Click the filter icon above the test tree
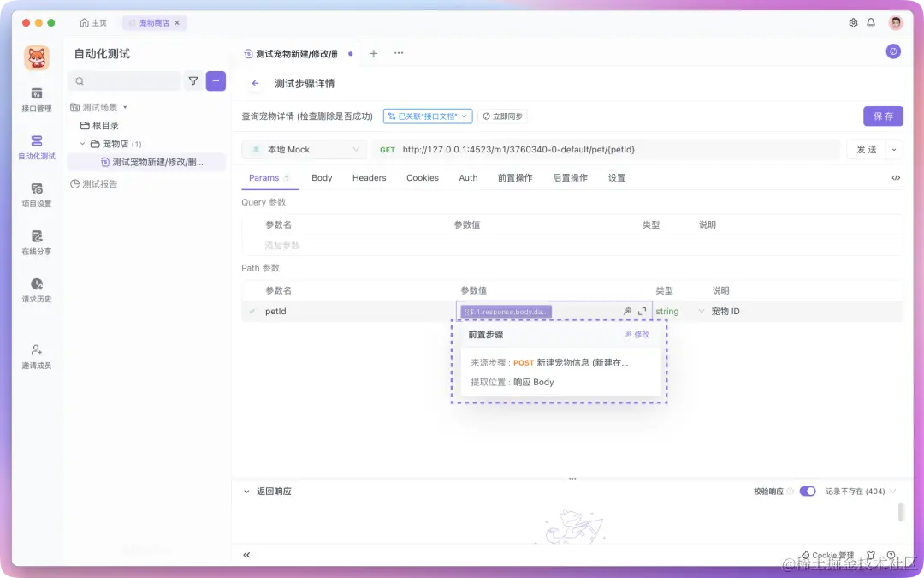Viewport: 924px width, 578px height. pyautogui.click(x=195, y=80)
